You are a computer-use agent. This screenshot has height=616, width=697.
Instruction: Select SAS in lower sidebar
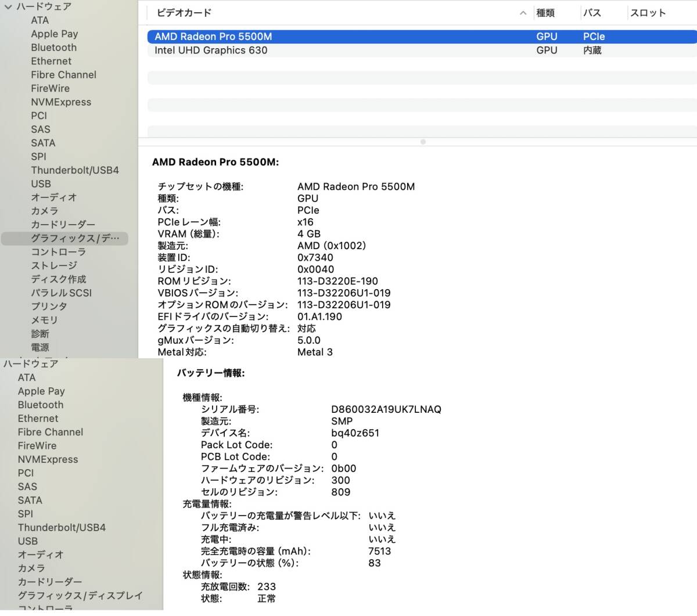27,487
